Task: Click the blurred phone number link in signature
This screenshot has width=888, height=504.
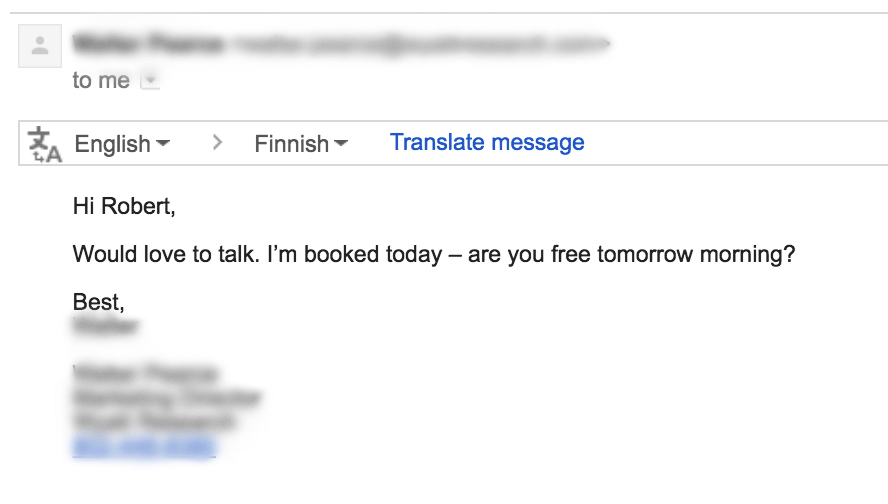Action: 144,447
